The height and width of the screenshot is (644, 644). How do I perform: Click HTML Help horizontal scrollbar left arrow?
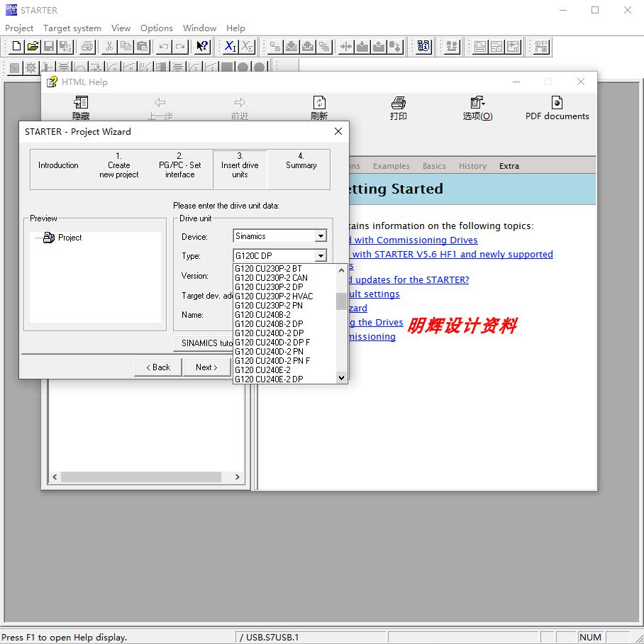click(55, 477)
